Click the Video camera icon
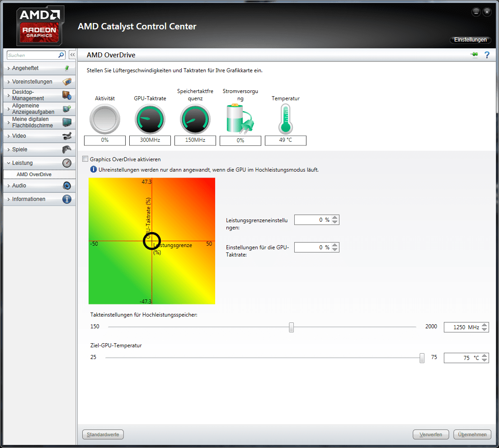This screenshot has height=448, width=499. pyautogui.click(x=67, y=136)
